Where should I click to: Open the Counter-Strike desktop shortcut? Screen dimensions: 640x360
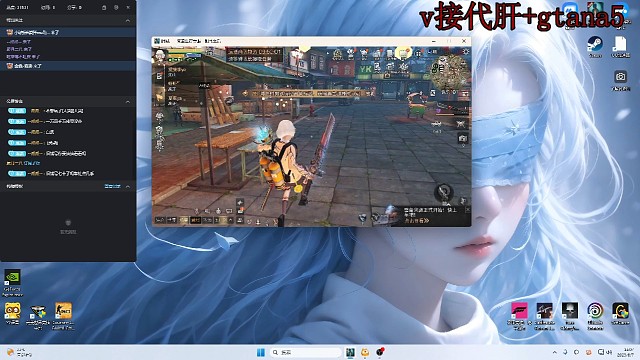[63, 316]
